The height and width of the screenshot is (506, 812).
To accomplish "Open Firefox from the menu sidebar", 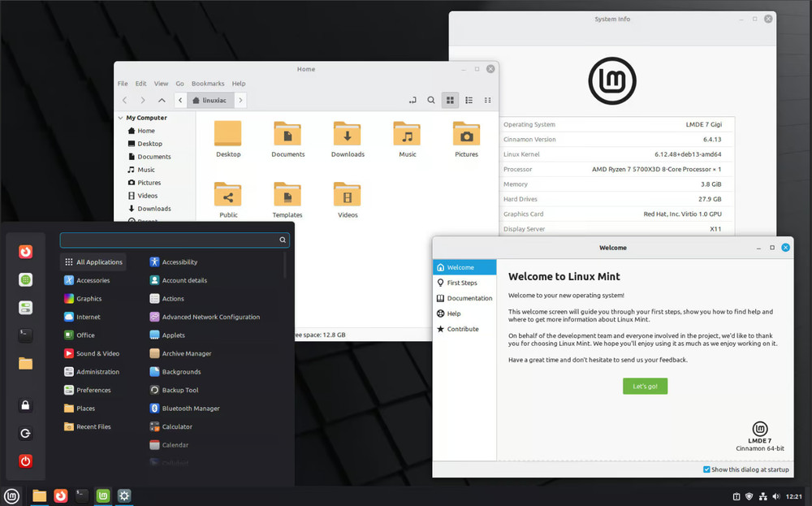I will (24, 252).
